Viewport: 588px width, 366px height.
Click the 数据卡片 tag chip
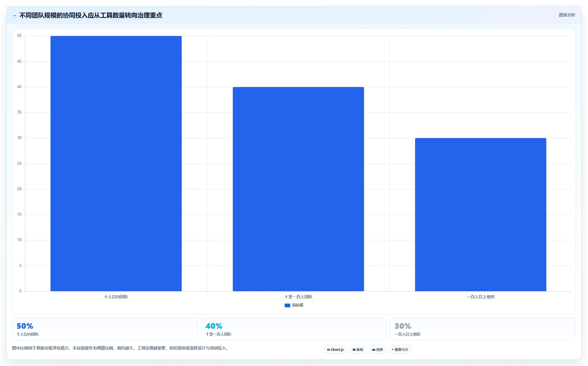400,350
